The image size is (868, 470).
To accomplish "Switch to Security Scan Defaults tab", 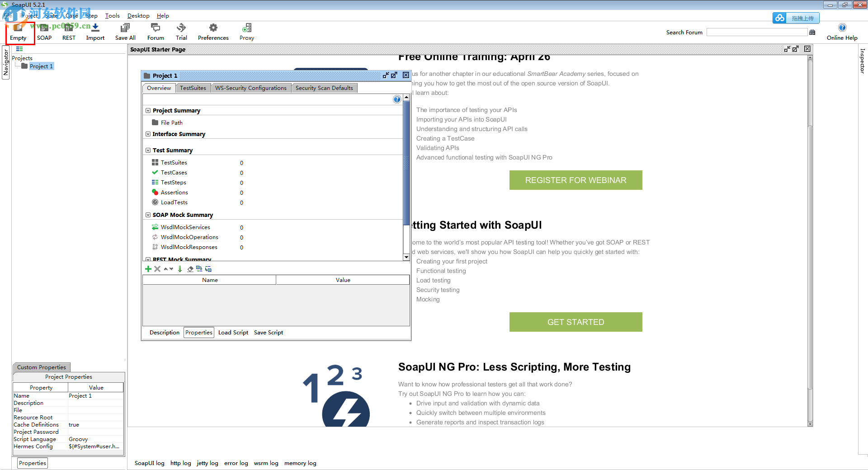I will point(324,88).
